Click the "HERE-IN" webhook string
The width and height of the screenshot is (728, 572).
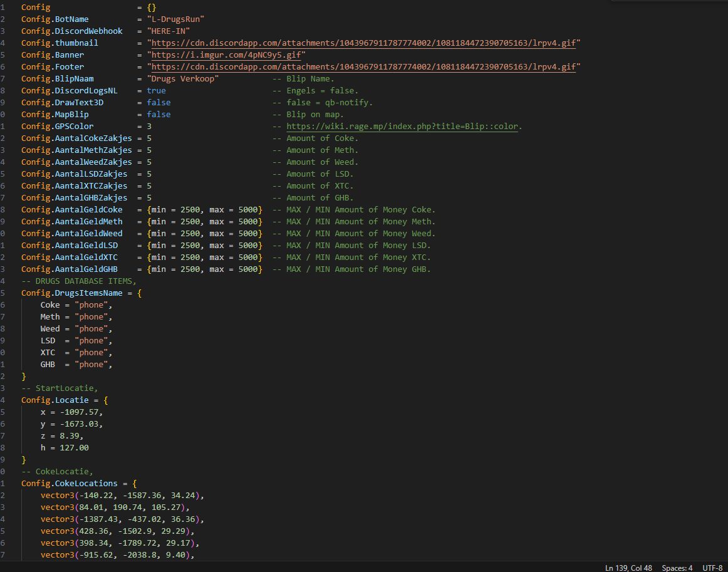(x=169, y=31)
